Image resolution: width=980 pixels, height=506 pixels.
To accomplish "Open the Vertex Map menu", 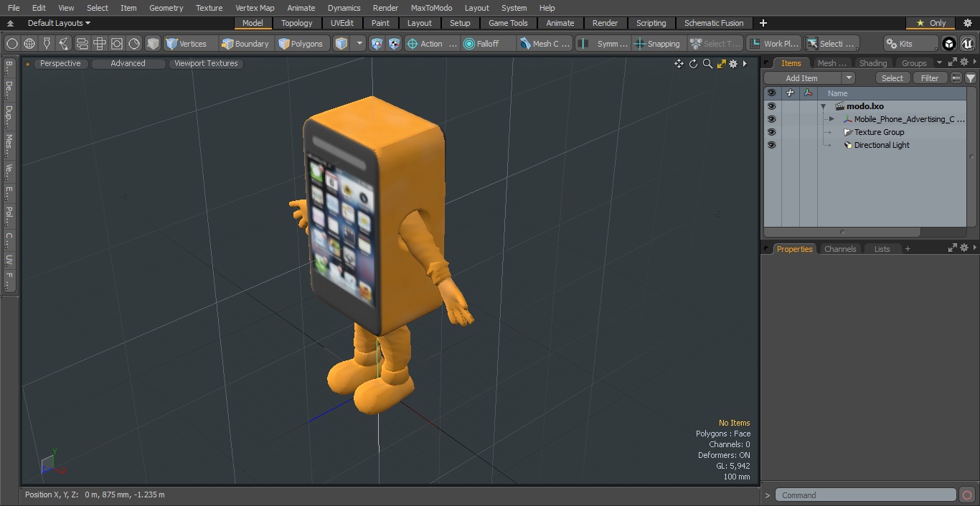I will click(255, 8).
